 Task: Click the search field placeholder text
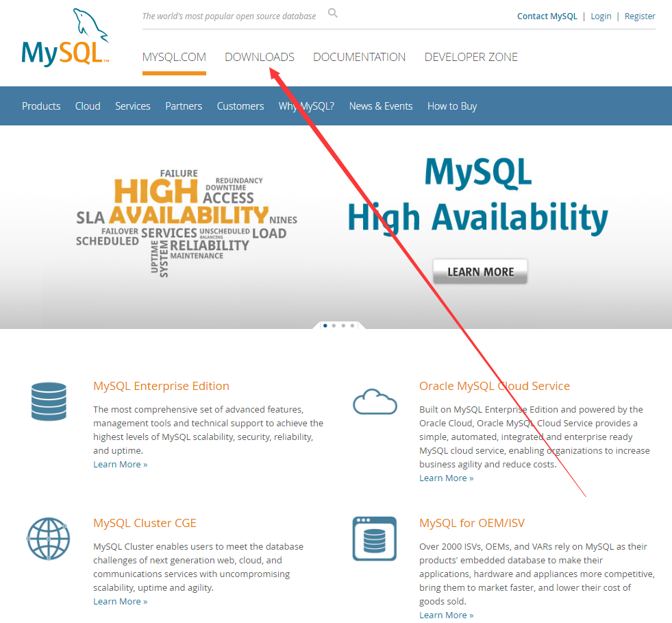pos(229,16)
